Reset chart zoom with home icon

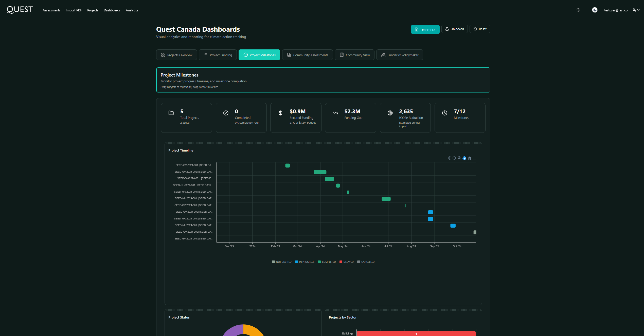coord(470,158)
